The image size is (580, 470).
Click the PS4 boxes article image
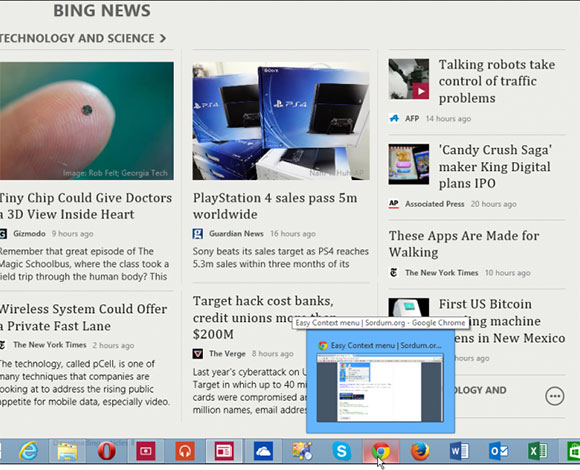(x=281, y=121)
